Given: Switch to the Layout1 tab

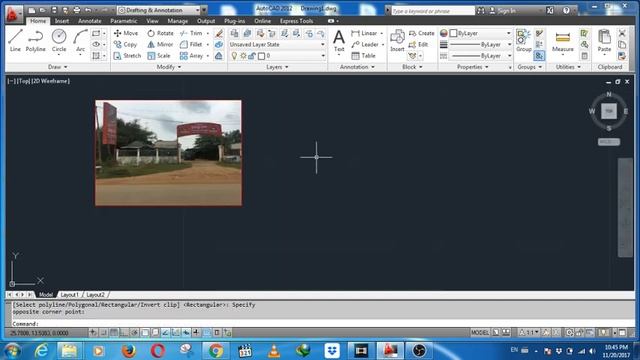Looking at the screenshot, I should [69, 295].
